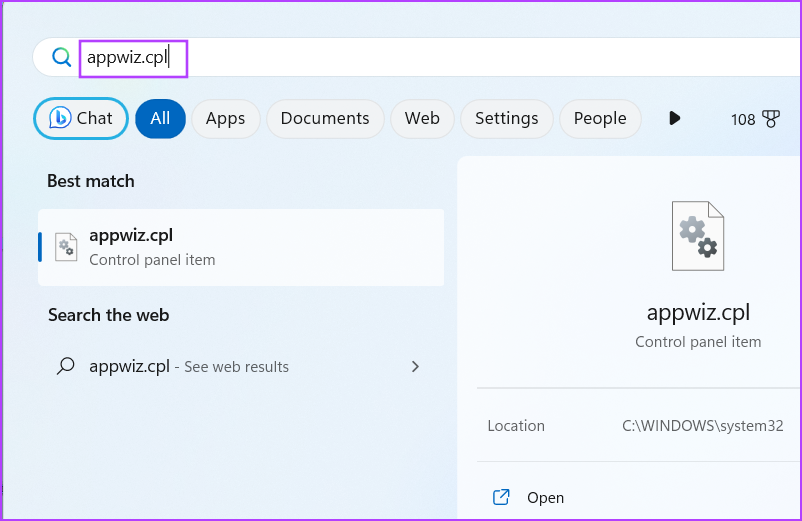The width and height of the screenshot is (802, 521).
Task: Select the All filter tab
Action: click(160, 119)
